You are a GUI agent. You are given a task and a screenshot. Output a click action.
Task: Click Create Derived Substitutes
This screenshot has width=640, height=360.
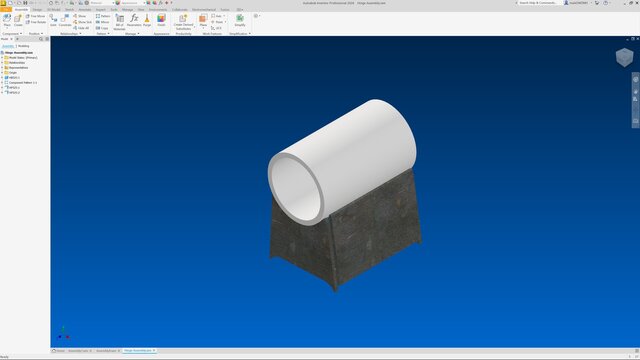tap(183, 22)
